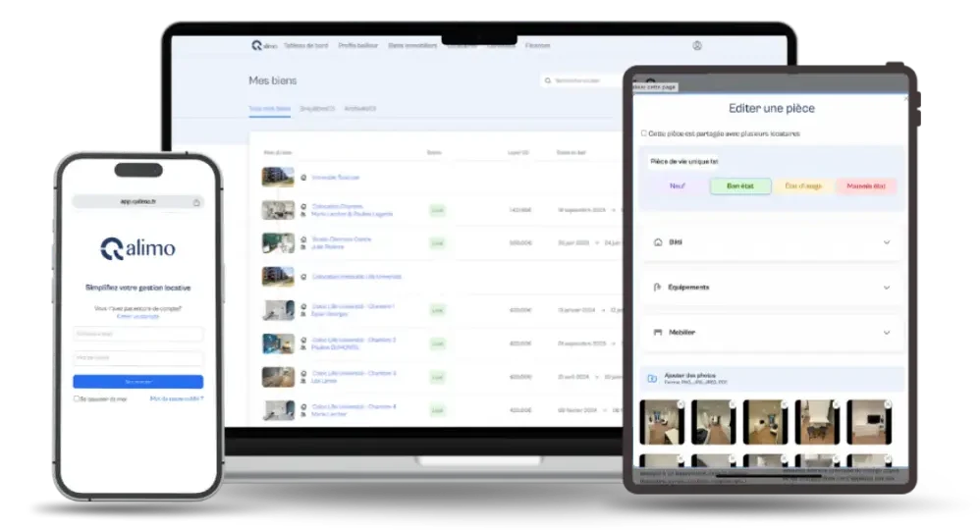The image size is (980, 530).
Task: Click the Studio Clermont Centre thumbnail
Action: (x=278, y=243)
